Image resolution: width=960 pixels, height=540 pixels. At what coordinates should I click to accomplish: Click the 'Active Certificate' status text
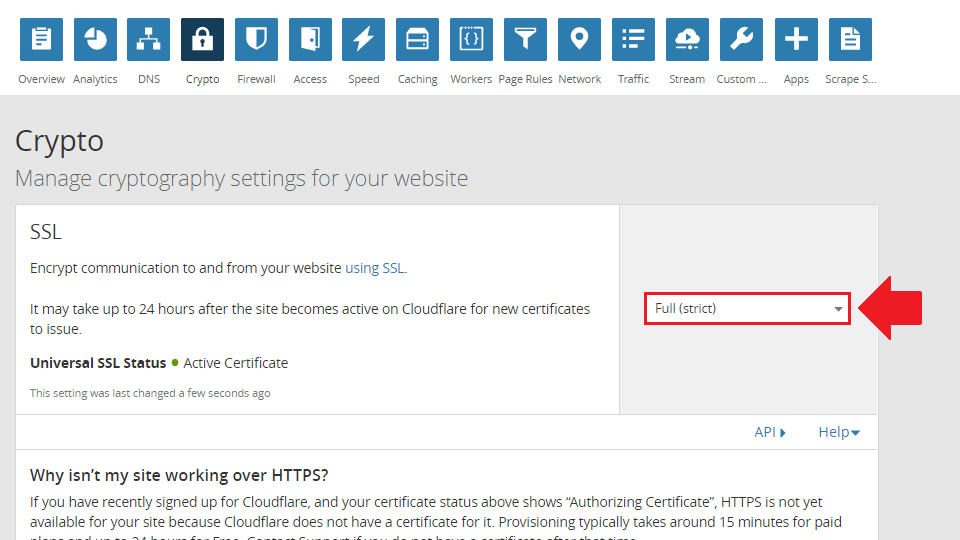tap(236, 363)
